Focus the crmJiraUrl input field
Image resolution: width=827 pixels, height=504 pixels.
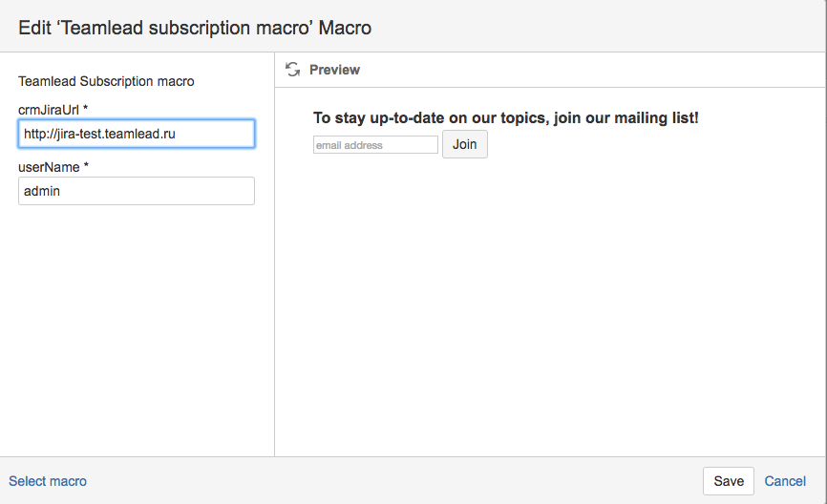pos(137,135)
